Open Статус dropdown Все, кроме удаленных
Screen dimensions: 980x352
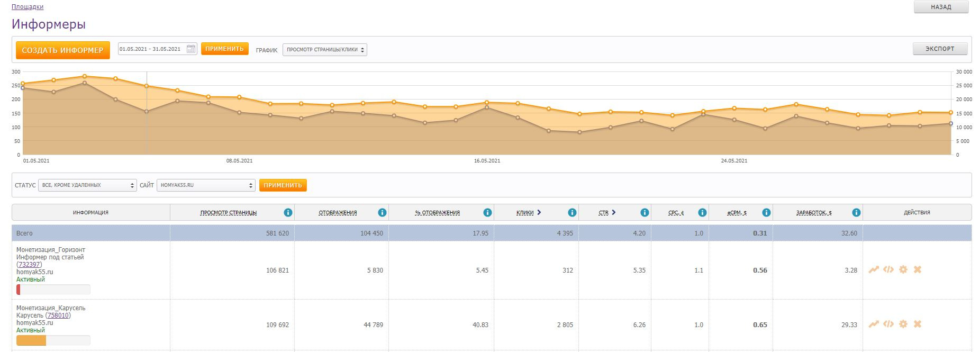87,185
